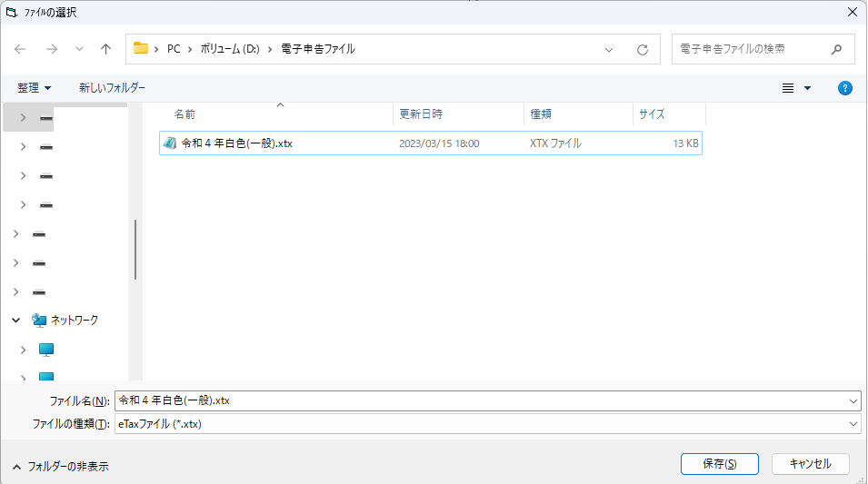This screenshot has height=484, width=868.
Task: Select ネットワーク in navigation pane
Action: point(75,321)
